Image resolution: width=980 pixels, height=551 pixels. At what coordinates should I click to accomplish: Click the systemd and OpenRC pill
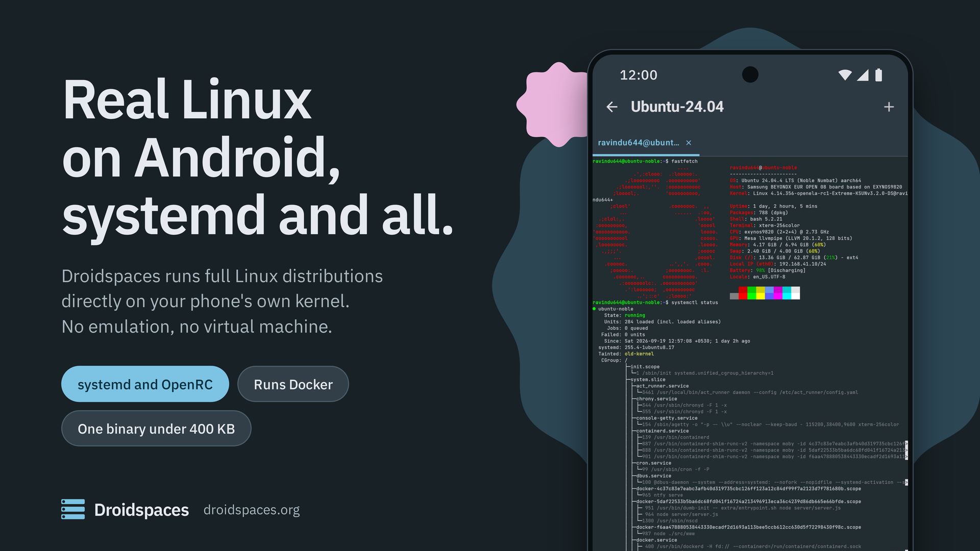pyautogui.click(x=145, y=384)
